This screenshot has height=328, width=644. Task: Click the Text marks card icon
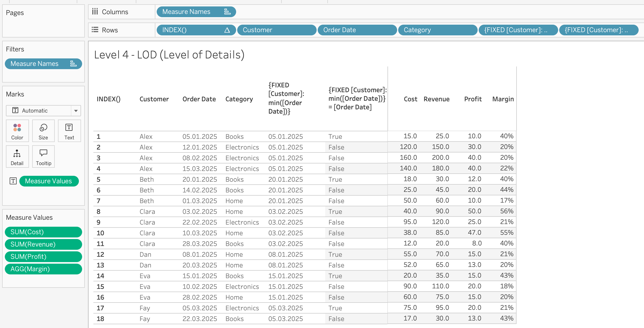pyautogui.click(x=69, y=128)
